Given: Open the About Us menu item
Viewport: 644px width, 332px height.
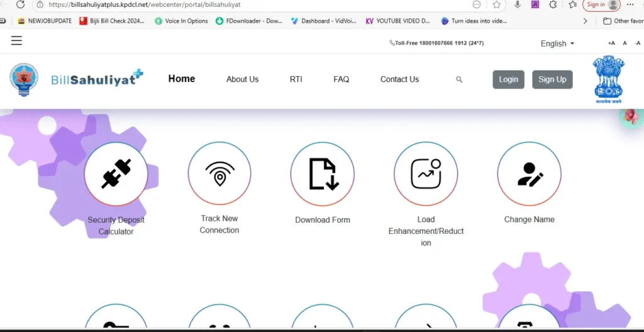Looking at the screenshot, I should click(242, 79).
